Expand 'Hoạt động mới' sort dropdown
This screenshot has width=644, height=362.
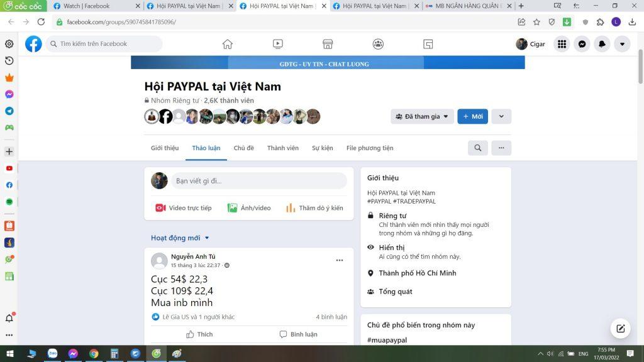(180, 238)
